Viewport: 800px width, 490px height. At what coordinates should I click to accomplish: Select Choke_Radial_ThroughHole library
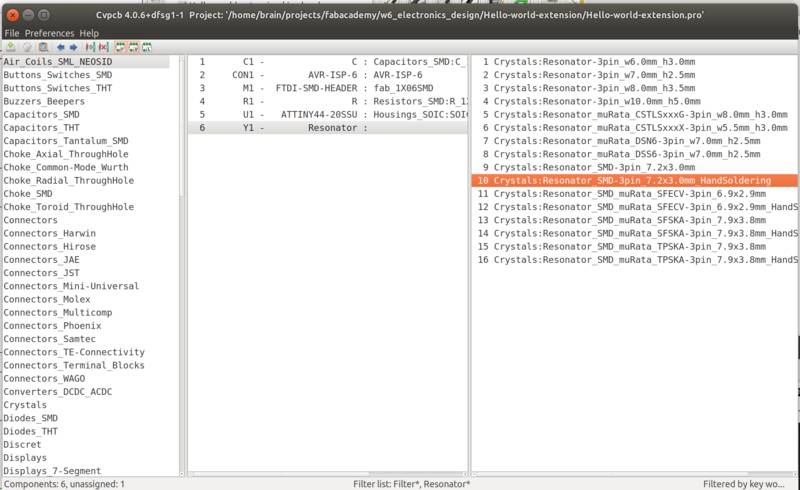pyautogui.click(x=68, y=181)
